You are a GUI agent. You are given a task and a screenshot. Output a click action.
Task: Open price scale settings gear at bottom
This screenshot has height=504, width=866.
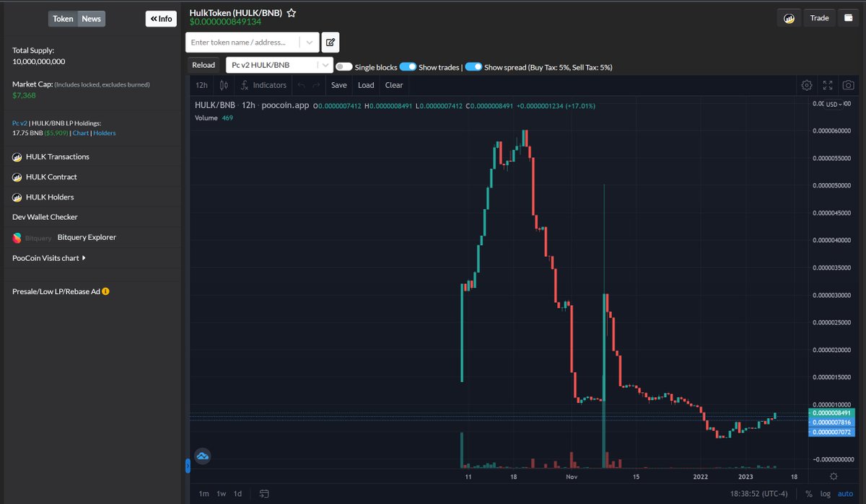tap(834, 477)
